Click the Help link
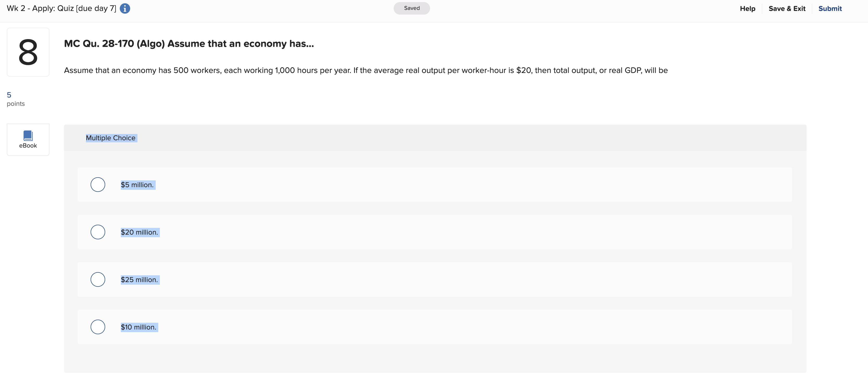 pos(747,9)
